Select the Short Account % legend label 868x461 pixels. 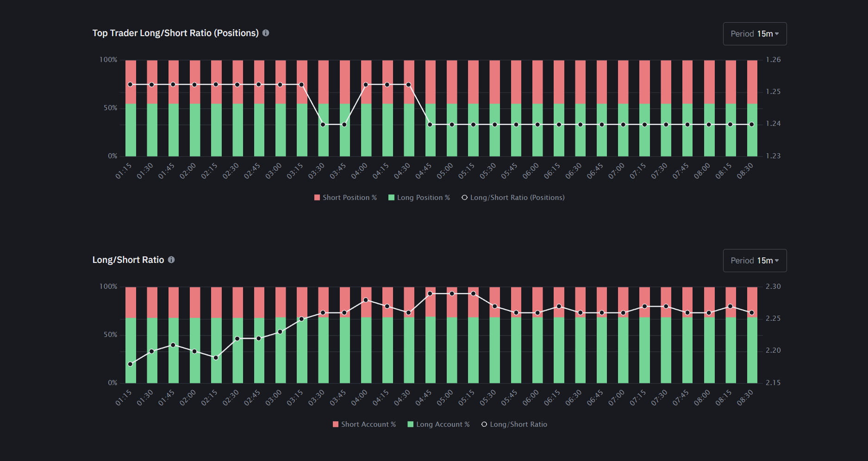368,424
